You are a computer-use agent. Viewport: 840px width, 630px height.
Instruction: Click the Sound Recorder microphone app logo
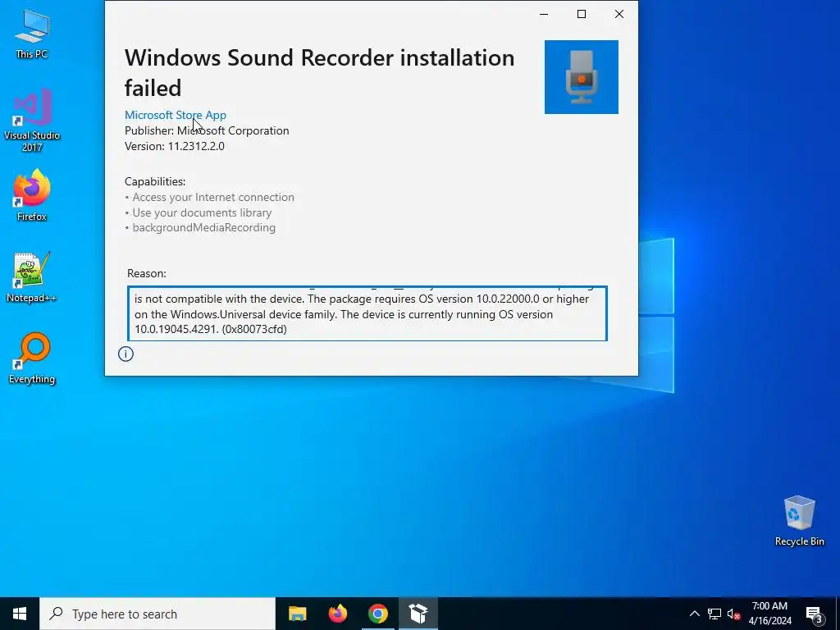tap(582, 76)
